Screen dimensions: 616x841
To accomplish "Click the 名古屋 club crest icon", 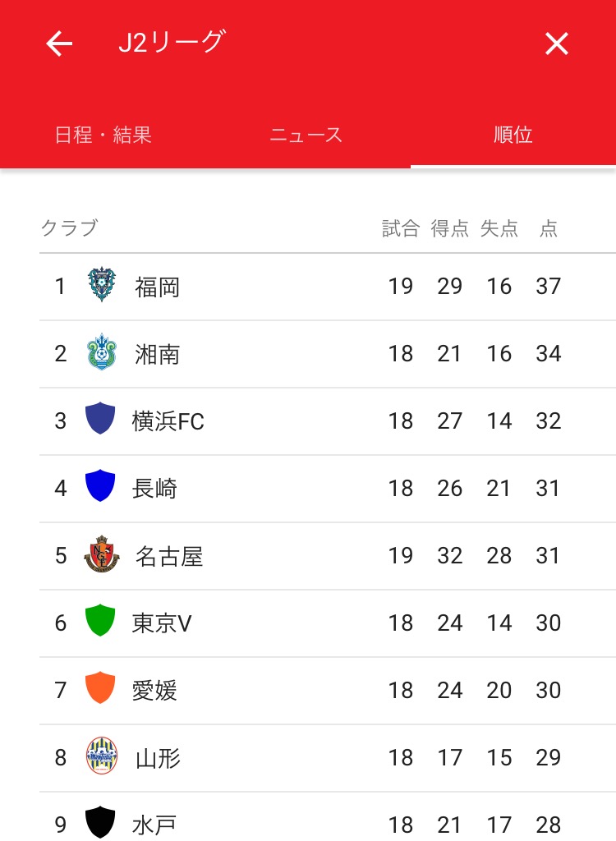I will [102, 555].
